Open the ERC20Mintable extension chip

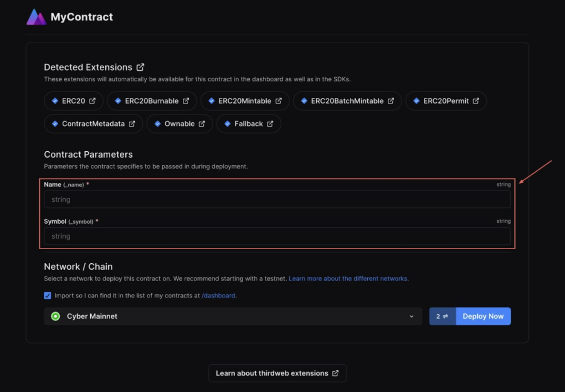245,101
